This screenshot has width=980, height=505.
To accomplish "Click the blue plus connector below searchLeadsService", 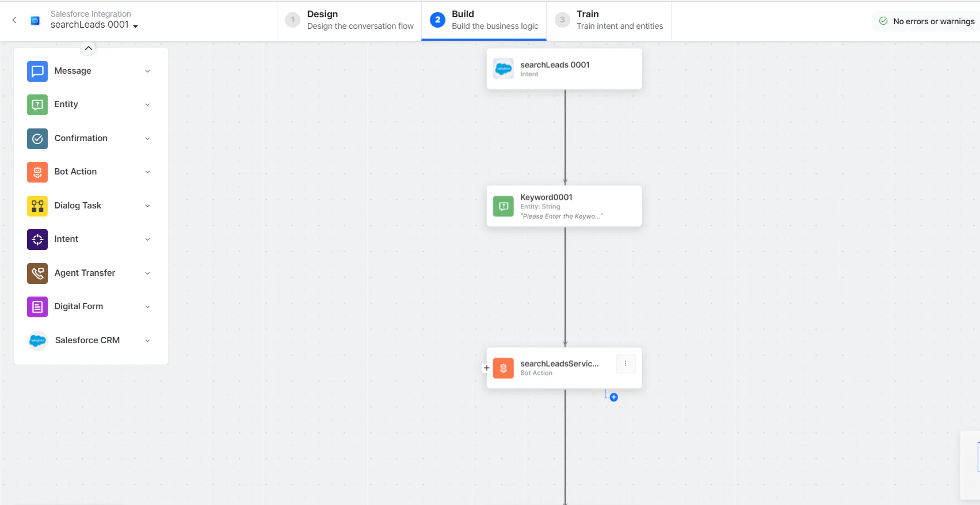I will point(614,397).
